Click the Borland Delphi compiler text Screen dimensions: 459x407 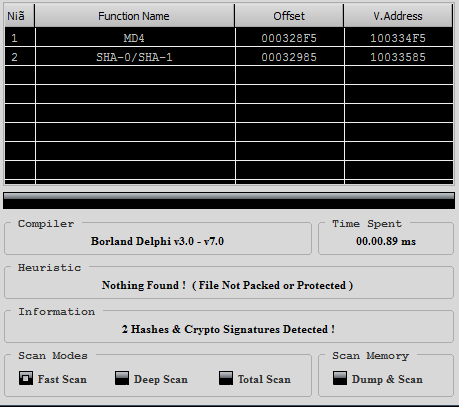pos(157,241)
